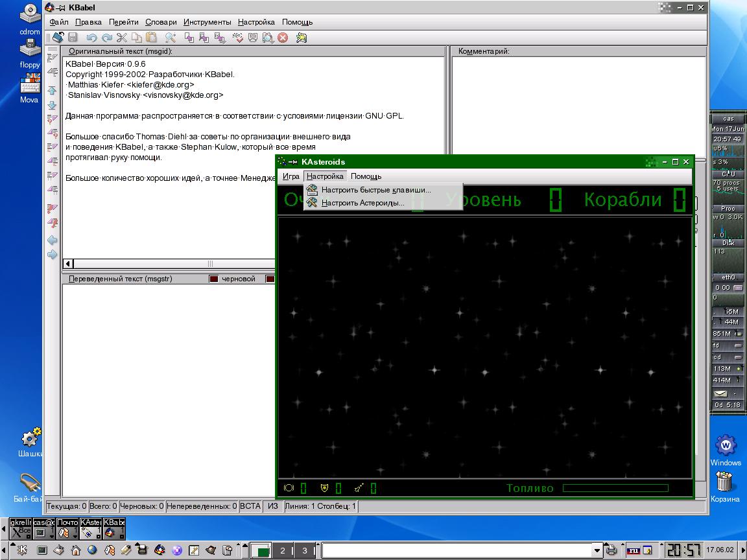Select Настроить быстрые клавиши menu entry

(x=375, y=190)
